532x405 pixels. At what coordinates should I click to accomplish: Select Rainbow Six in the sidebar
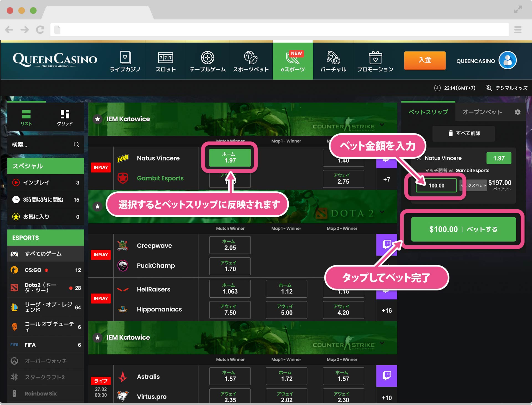[x=46, y=393]
